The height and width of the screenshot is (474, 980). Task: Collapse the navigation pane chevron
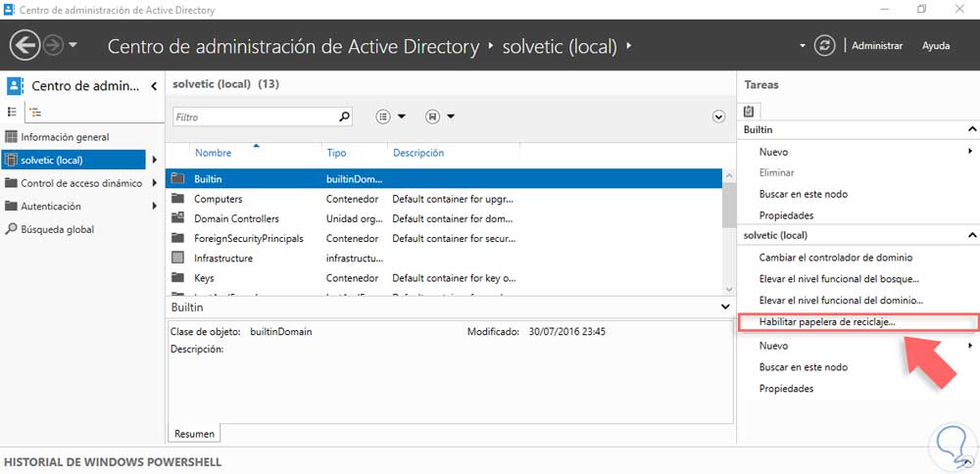point(154,86)
